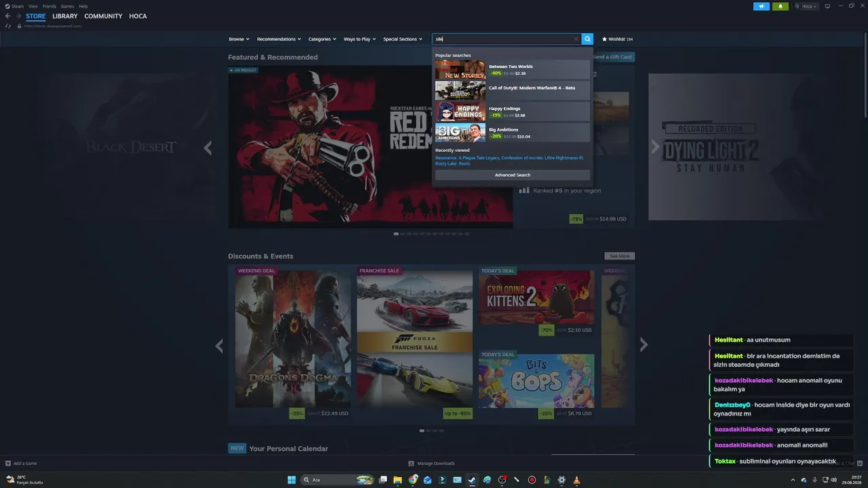
Task: Click the Steam icon in the taskbar
Action: 472,480
